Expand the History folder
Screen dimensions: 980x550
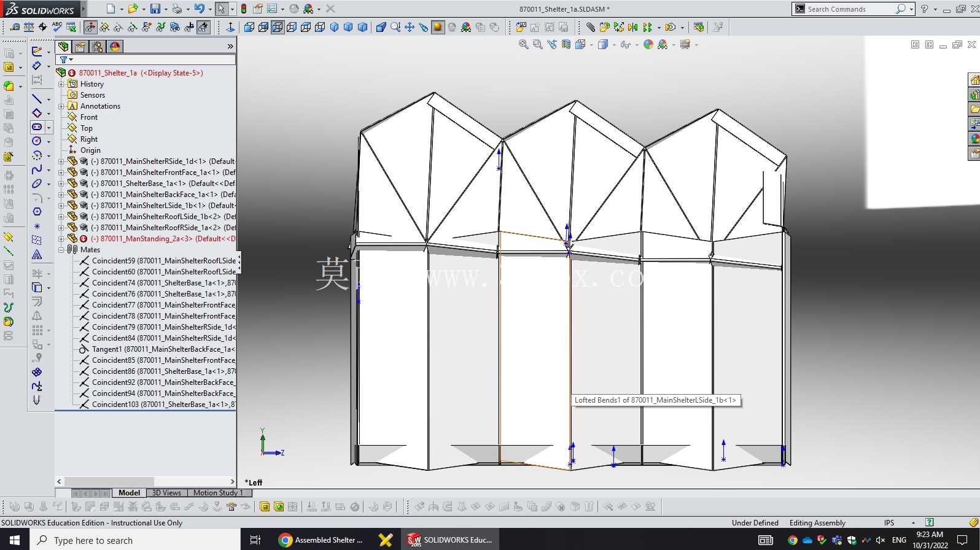[61, 84]
